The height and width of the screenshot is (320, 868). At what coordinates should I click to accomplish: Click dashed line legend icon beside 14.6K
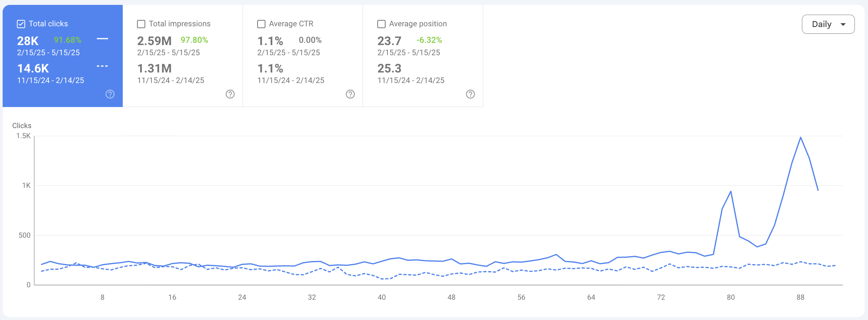pos(102,66)
